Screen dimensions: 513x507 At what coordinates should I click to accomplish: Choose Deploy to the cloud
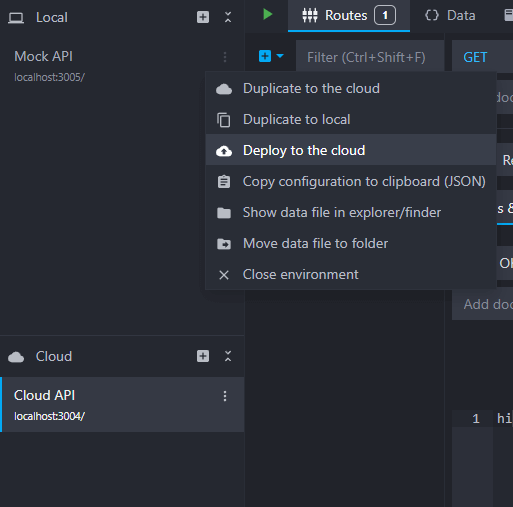point(351,150)
